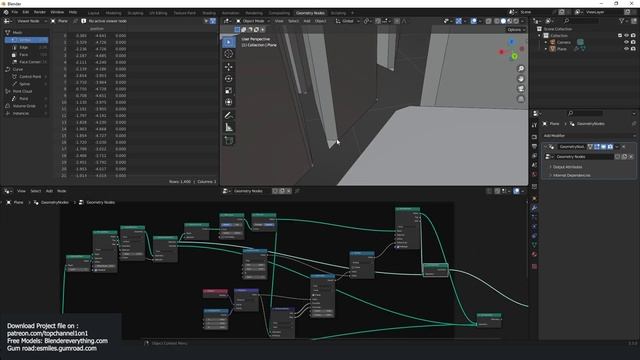
Task: Switch to the UV Editing workspace tab
Action: [x=158, y=13]
